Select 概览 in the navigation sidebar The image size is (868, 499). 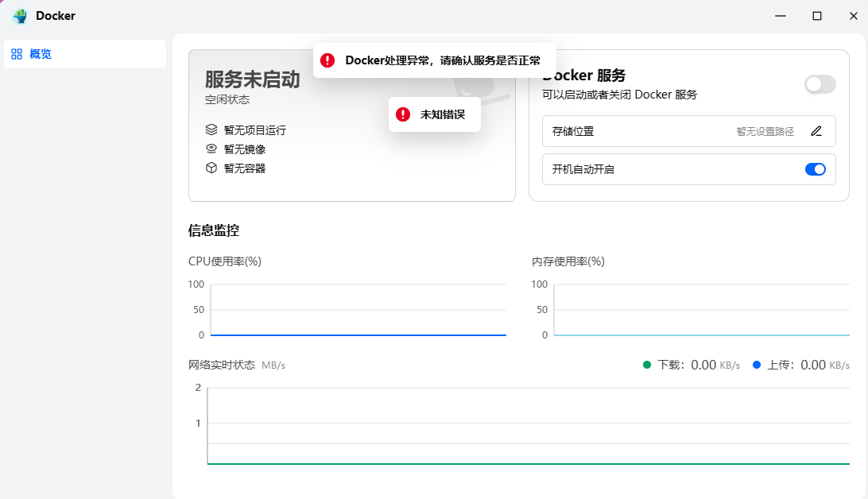tap(39, 53)
